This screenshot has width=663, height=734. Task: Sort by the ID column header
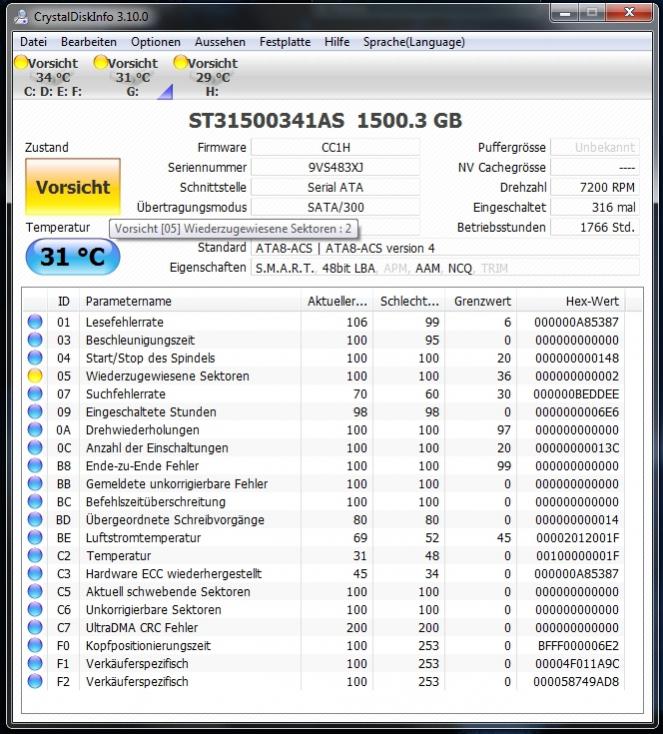(64, 301)
